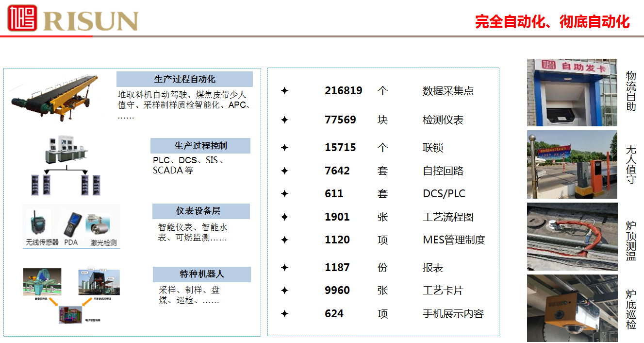Open the unattended gate barrier photo
This screenshot has width=644, height=343.
[572, 164]
